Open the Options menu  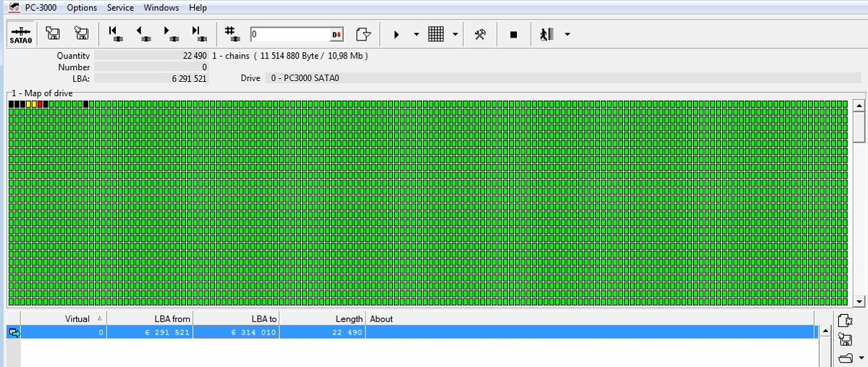(82, 8)
